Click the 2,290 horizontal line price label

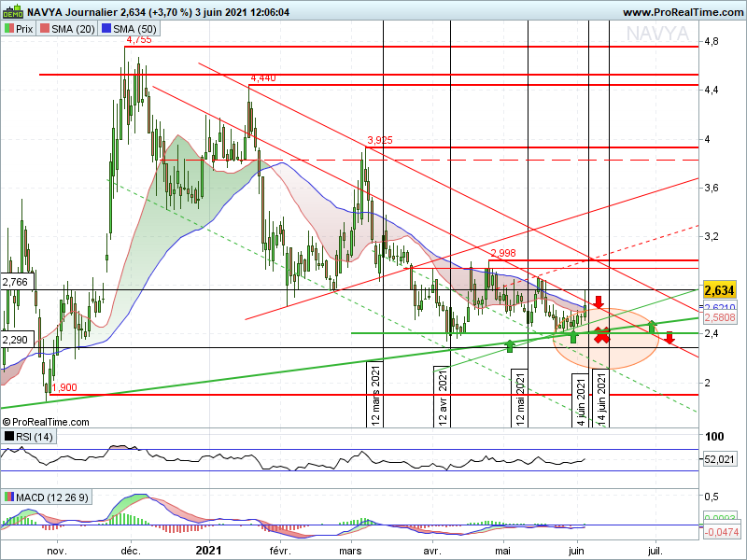click(x=18, y=340)
